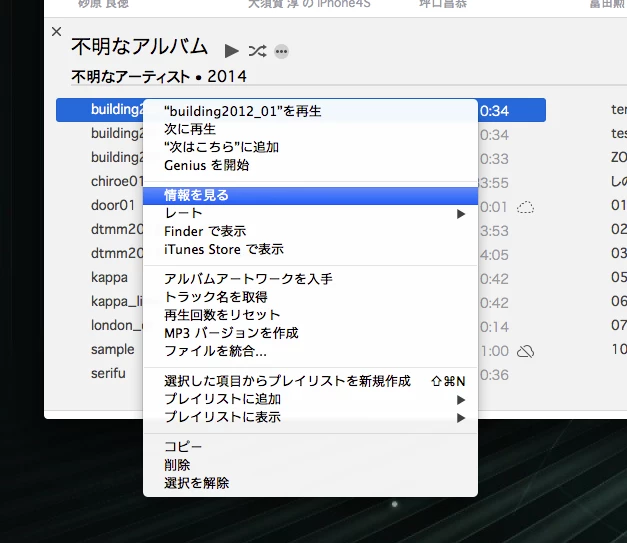This screenshot has height=543, width=627.
Task: Click the 0:14 track duration
Action: pyautogui.click(x=494, y=327)
